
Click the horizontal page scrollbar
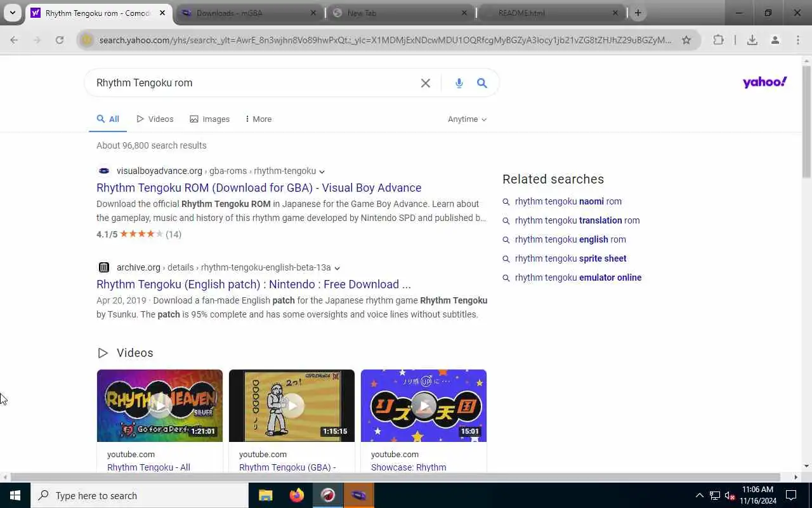(395, 477)
